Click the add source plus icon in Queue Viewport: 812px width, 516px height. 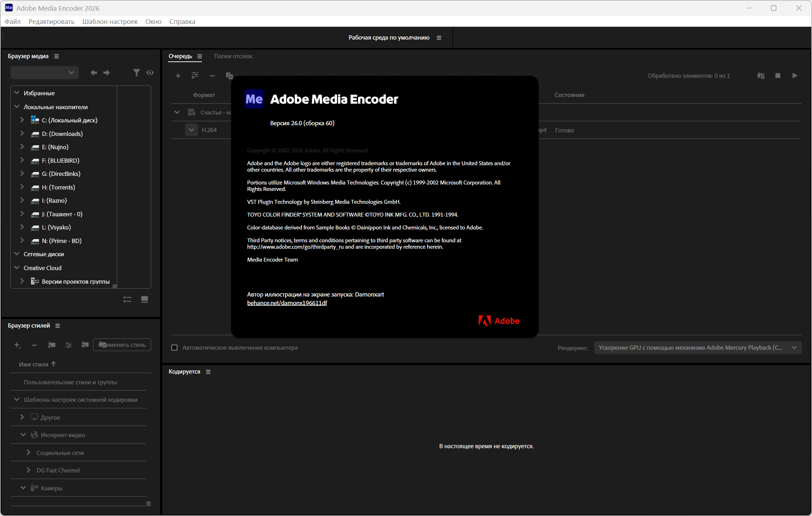coord(178,76)
